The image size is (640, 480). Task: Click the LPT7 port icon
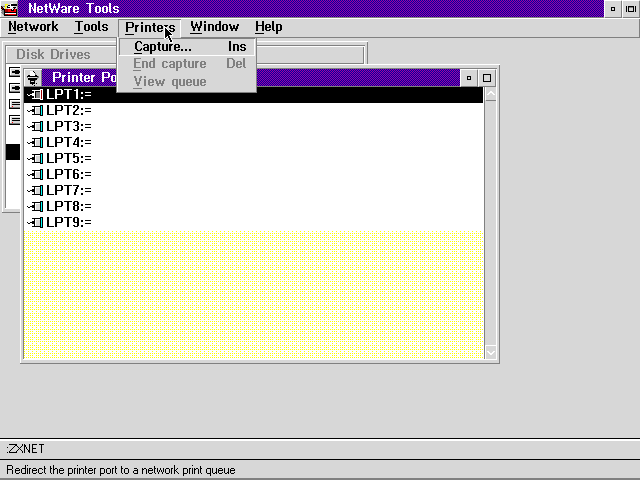[35, 191]
